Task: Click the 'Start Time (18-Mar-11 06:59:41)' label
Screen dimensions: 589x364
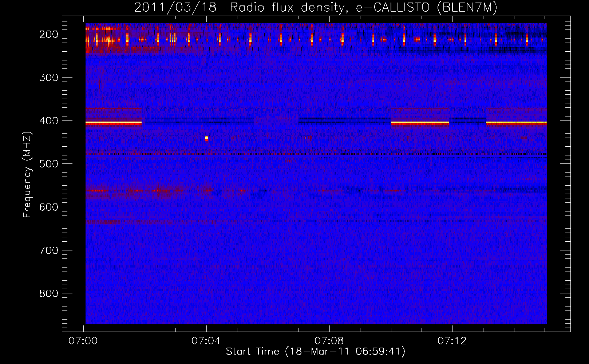Action: pos(316,352)
